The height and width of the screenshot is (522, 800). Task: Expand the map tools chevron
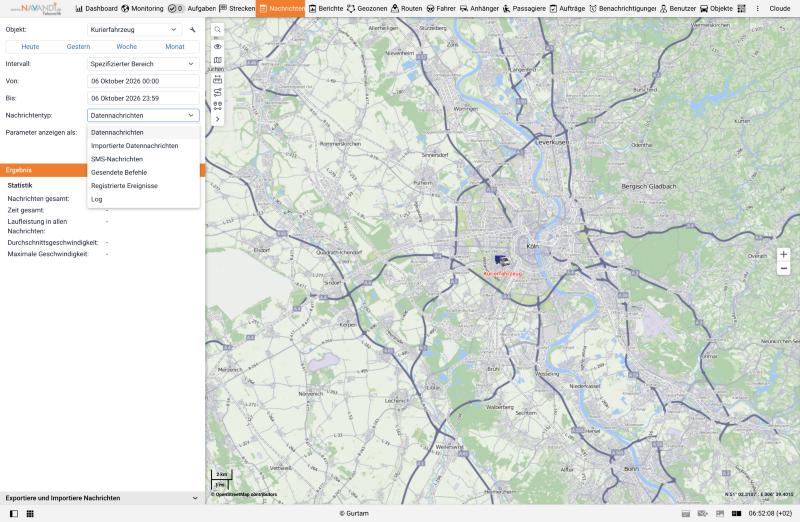coord(217,119)
